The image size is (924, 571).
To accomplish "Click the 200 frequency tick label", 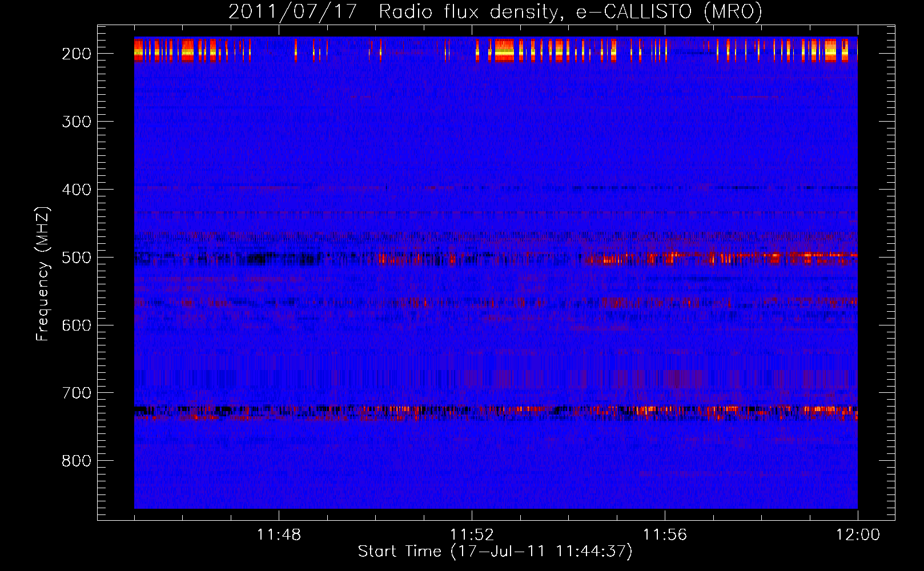I will [x=77, y=54].
